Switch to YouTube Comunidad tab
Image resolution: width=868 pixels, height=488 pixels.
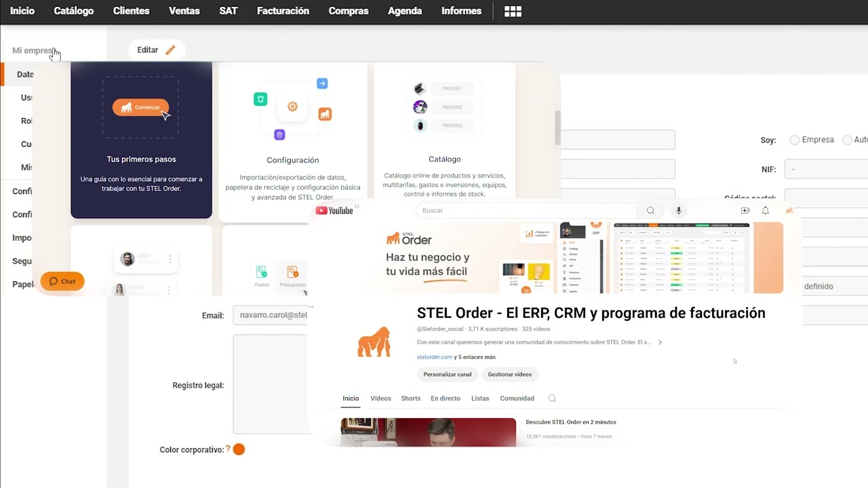pos(517,399)
